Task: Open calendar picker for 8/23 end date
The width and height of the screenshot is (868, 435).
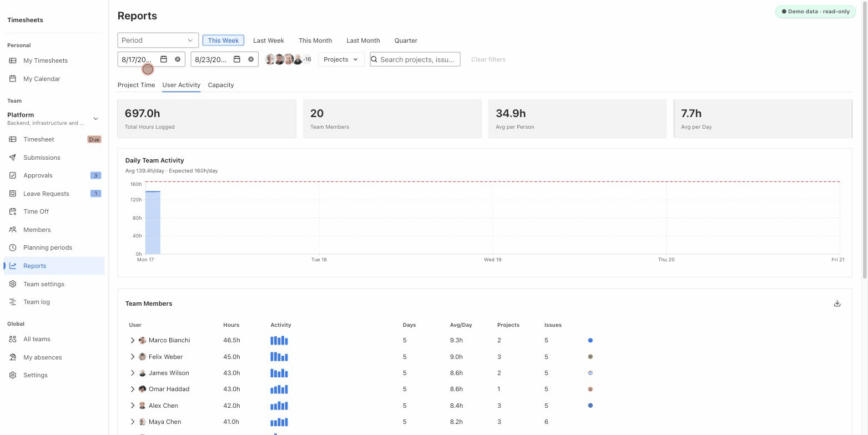Action: (x=237, y=59)
